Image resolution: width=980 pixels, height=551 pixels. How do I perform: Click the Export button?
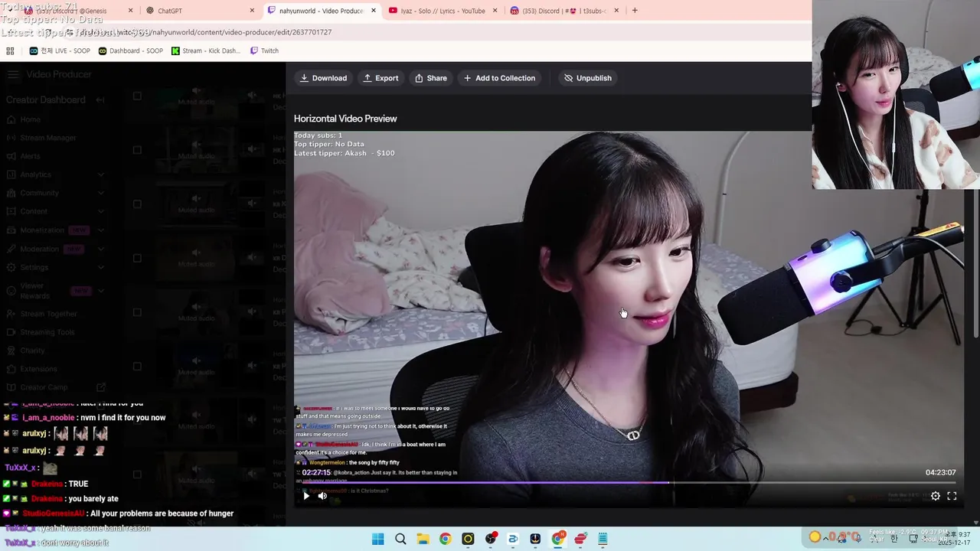[x=381, y=78]
